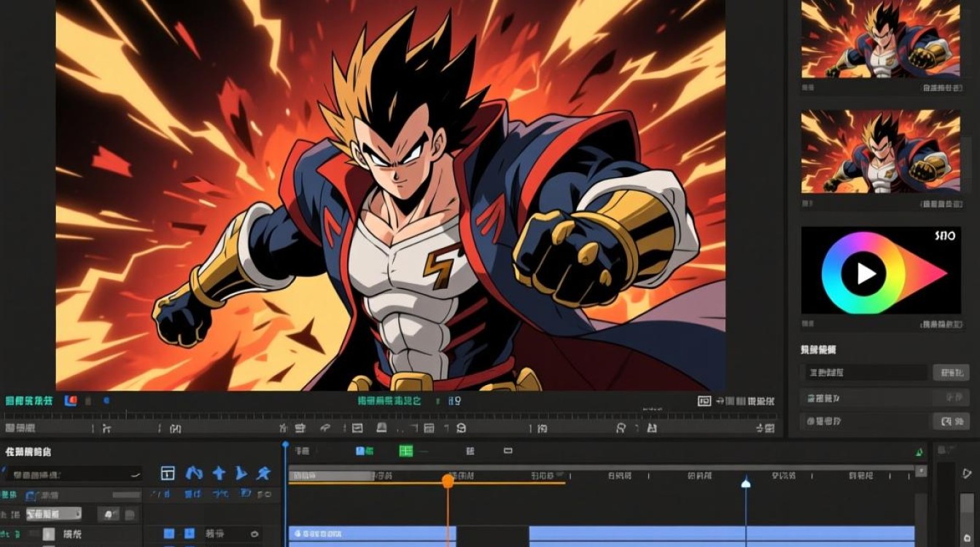Click the white panel layout icon in left timeline panel
Viewport: 980px width, 547px height.
pos(168,473)
